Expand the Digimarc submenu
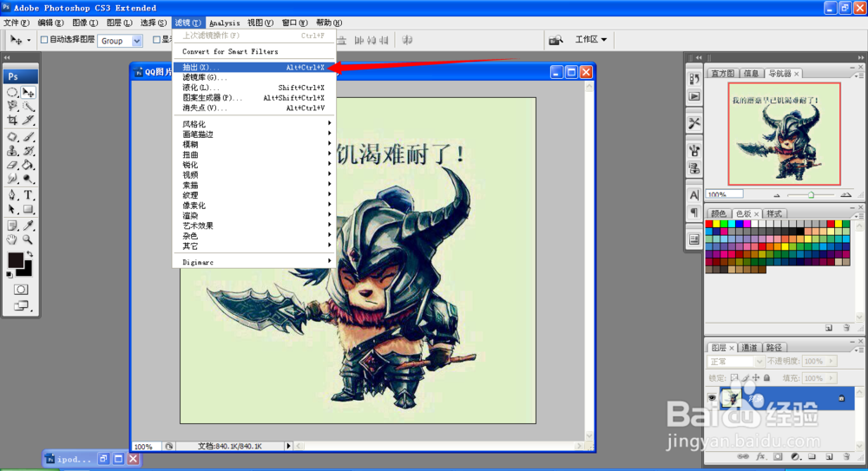The height and width of the screenshot is (471, 868). tap(254, 262)
